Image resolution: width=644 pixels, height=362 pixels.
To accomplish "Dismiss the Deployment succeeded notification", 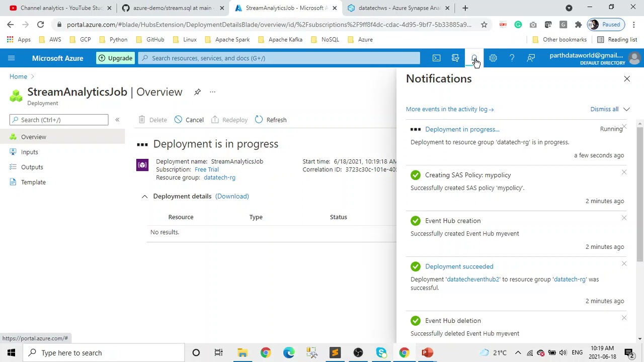I will tap(624, 264).
